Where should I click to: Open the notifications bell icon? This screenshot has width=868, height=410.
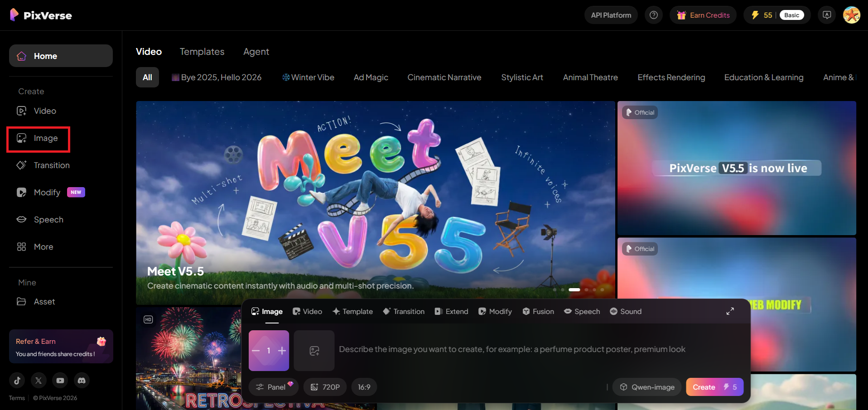click(826, 14)
